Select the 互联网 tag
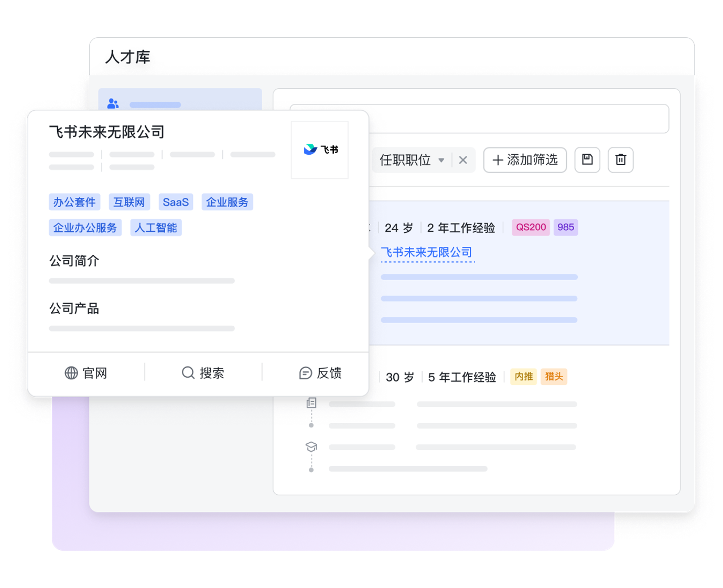Screen dimensions: 723x588 129,202
